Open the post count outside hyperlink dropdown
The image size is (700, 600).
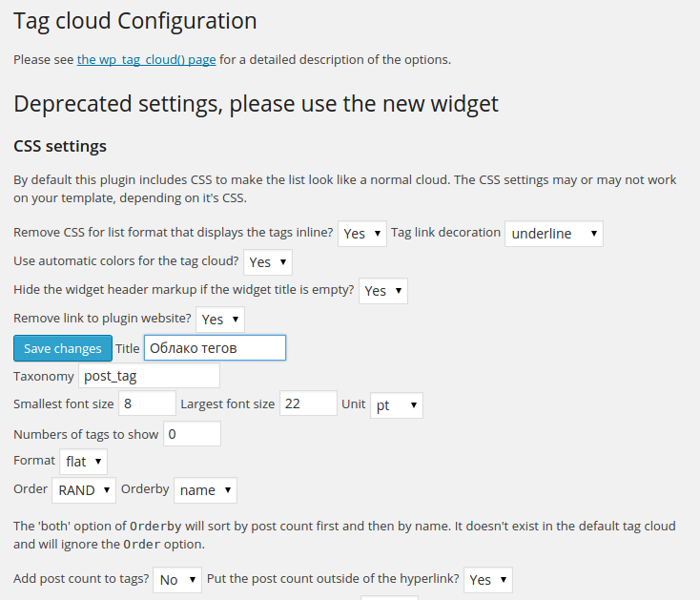pyautogui.click(x=488, y=579)
